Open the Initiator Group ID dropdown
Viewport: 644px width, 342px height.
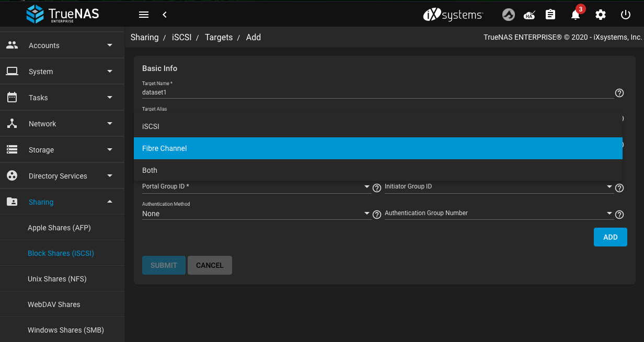(x=499, y=186)
